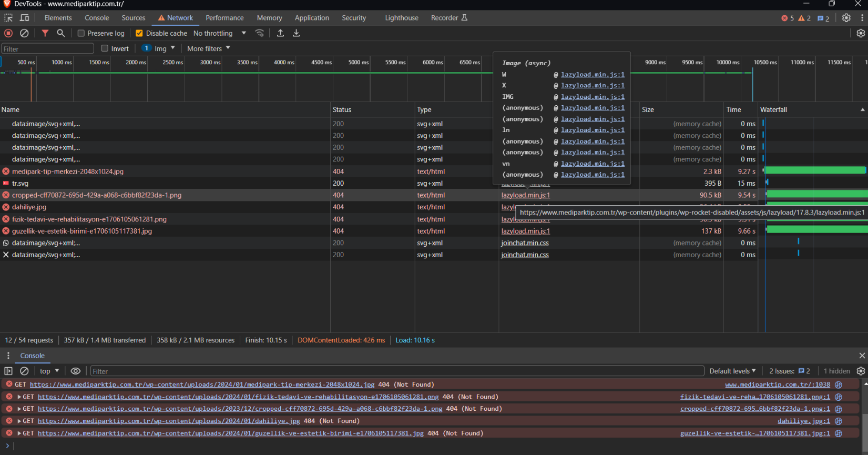The height and width of the screenshot is (455, 868).
Task: Open the Performance tab
Action: click(x=224, y=18)
